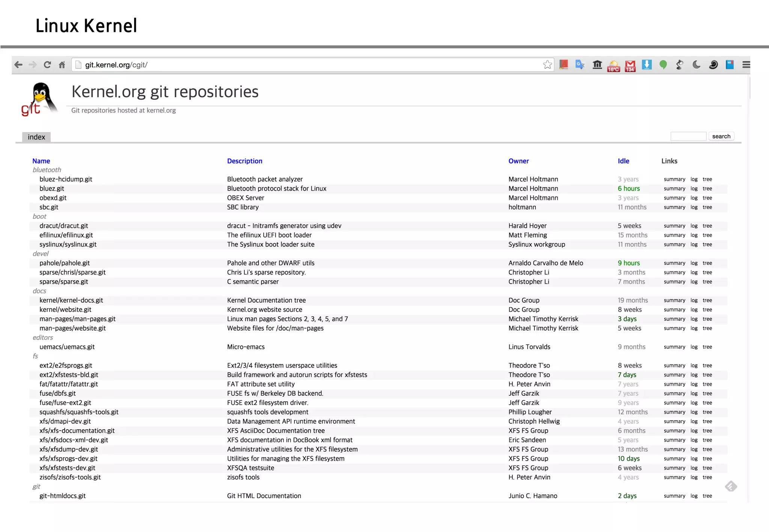The width and height of the screenshot is (769, 532).
Task: Click the page icon in the address bar
Action: tap(78, 65)
